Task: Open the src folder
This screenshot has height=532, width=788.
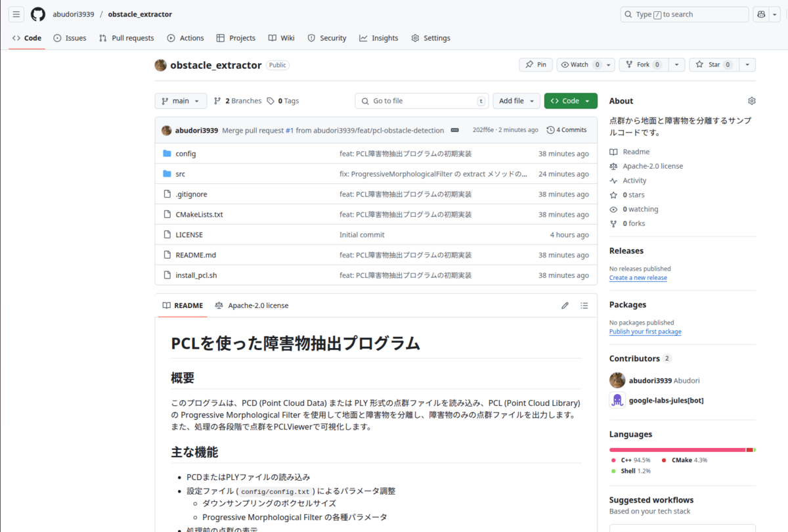Action: point(181,174)
